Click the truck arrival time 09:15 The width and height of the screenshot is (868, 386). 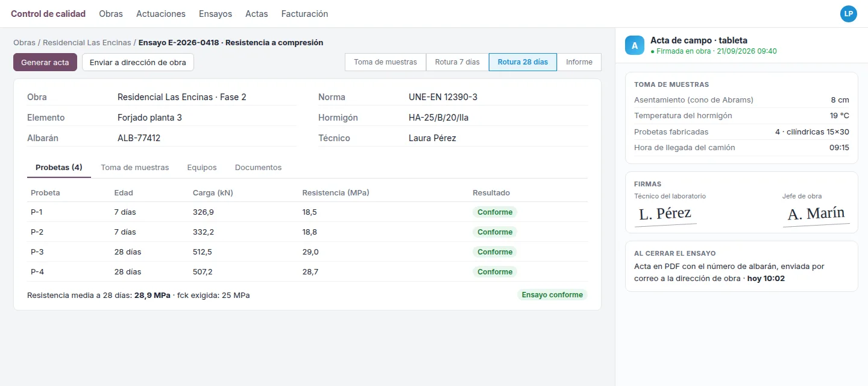pyautogui.click(x=839, y=147)
